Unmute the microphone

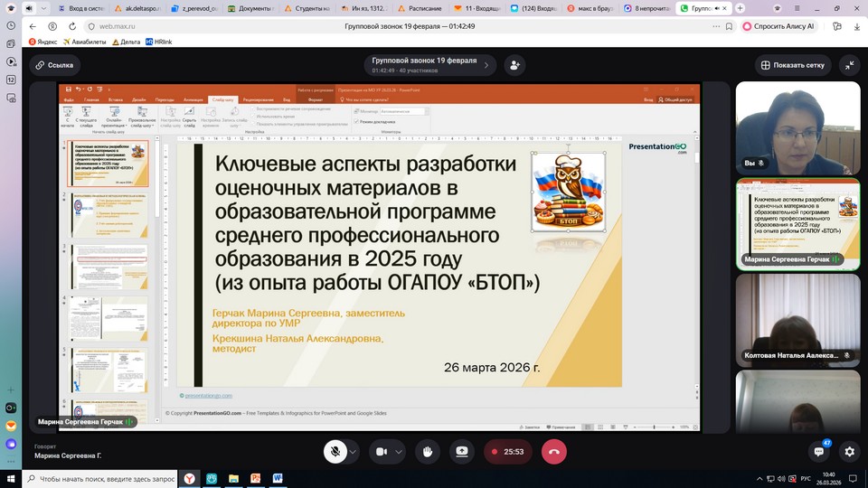335,451
